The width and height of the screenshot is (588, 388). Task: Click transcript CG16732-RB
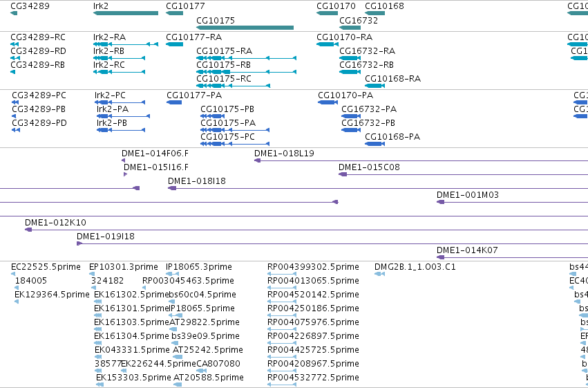(x=350, y=72)
